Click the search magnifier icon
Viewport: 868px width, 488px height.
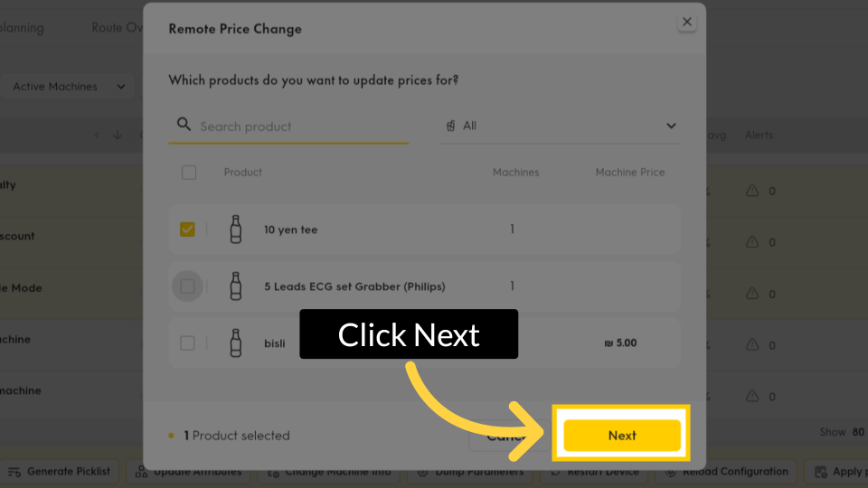tap(184, 125)
